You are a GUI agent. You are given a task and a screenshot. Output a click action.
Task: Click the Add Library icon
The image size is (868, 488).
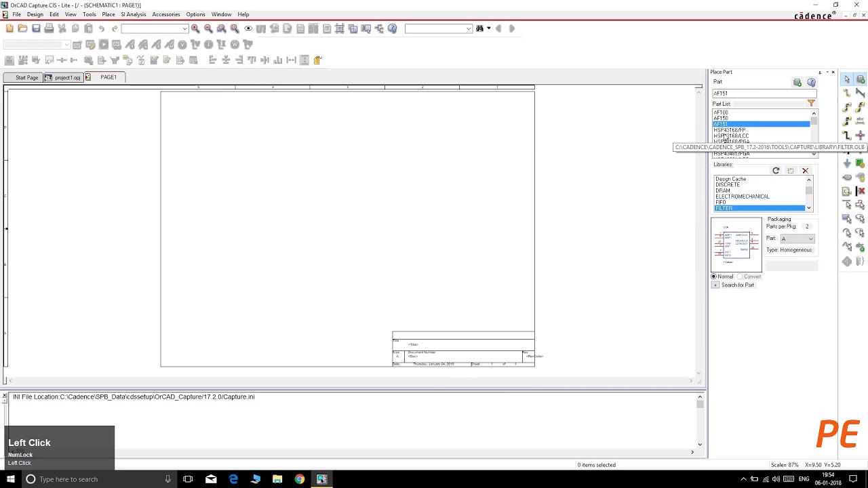(790, 170)
